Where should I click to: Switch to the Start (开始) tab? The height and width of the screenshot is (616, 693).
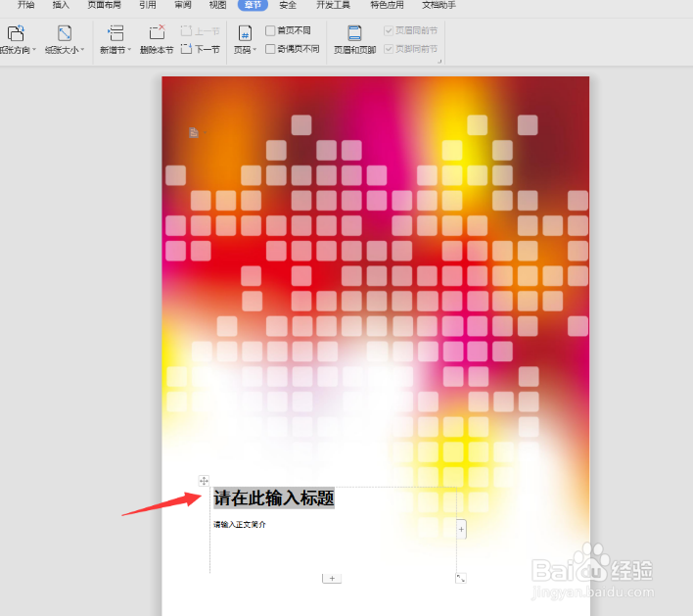[25, 5]
